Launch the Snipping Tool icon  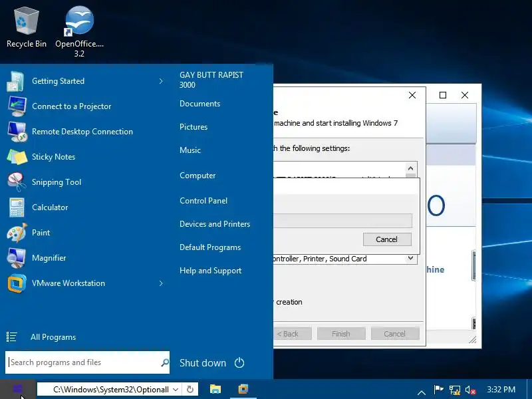17,182
